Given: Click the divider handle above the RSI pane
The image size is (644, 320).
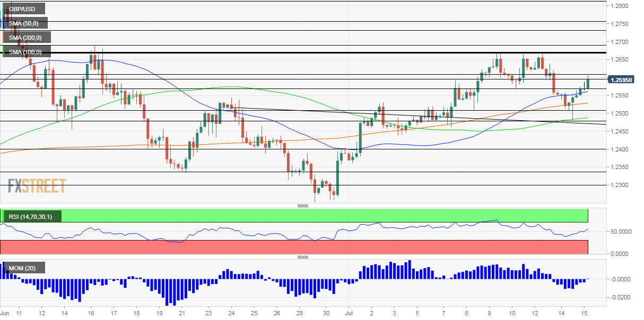Looking at the screenshot, I should click(x=303, y=206).
